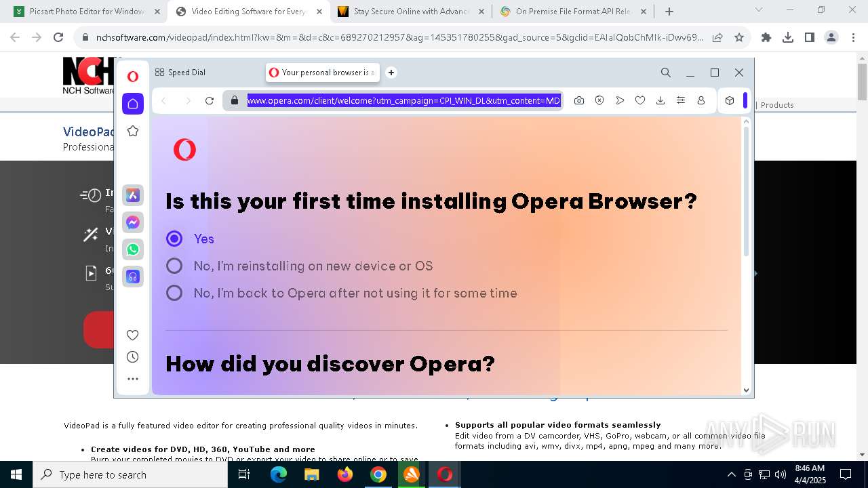Open the ad blocker shield icon in Opera
868x488 pixels.
tap(599, 100)
